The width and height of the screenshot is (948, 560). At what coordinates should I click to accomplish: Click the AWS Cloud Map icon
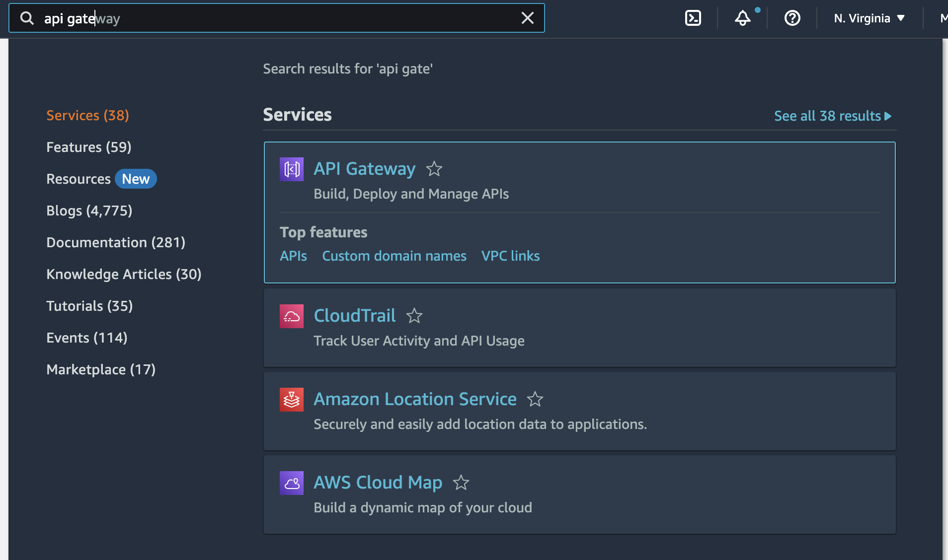coord(292,482)
